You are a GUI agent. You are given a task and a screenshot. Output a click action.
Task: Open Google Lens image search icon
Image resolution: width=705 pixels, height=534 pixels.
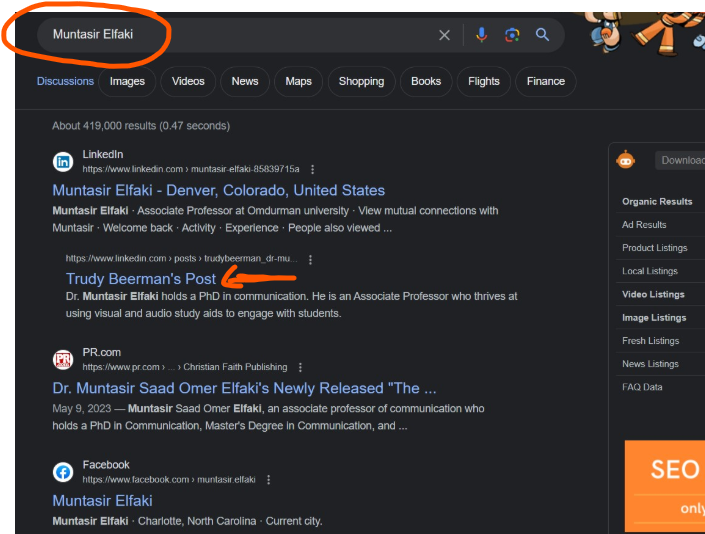coord(512,35)
